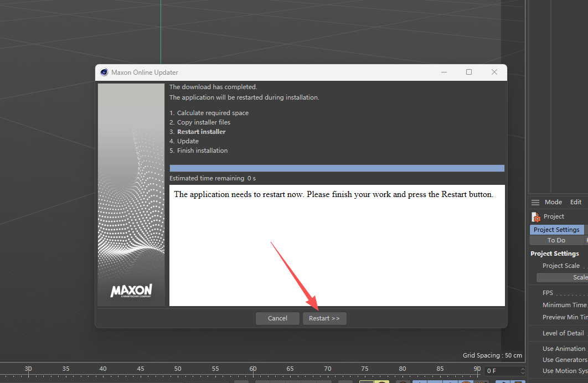Click the frame field stepper arrows
Image resolution: width=588 pixels, height=383 pixels.
(523, 371)
